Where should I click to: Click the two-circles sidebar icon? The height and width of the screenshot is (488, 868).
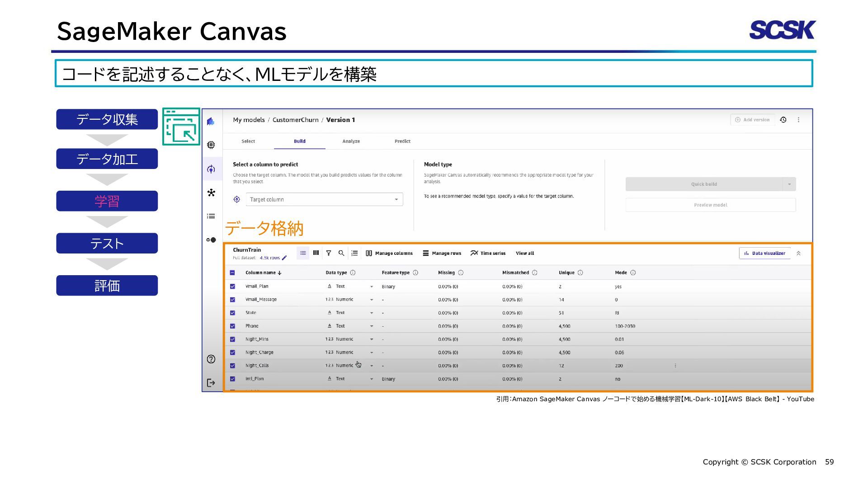pyautogui.click(x=211, y=240)
